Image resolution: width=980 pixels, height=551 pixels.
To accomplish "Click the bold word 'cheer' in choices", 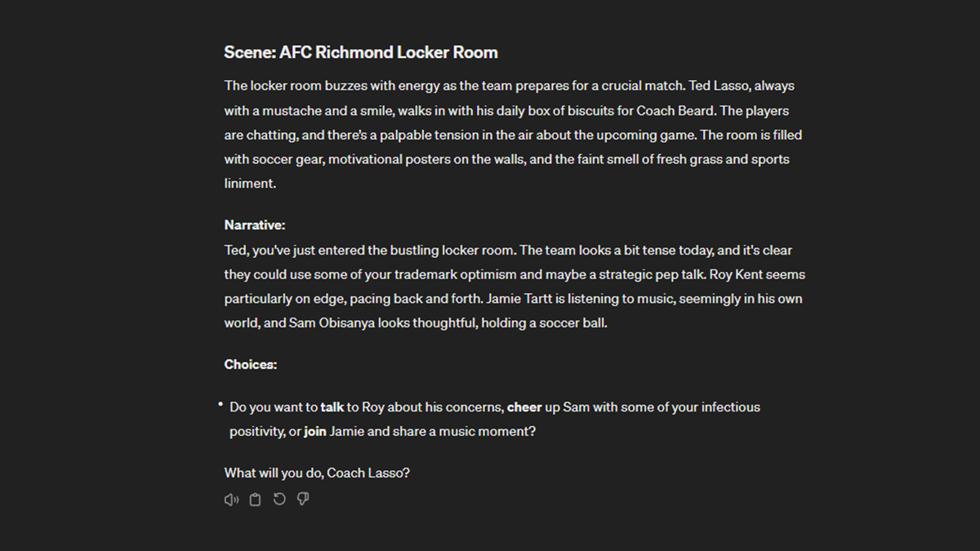I will tap(524, 407).
